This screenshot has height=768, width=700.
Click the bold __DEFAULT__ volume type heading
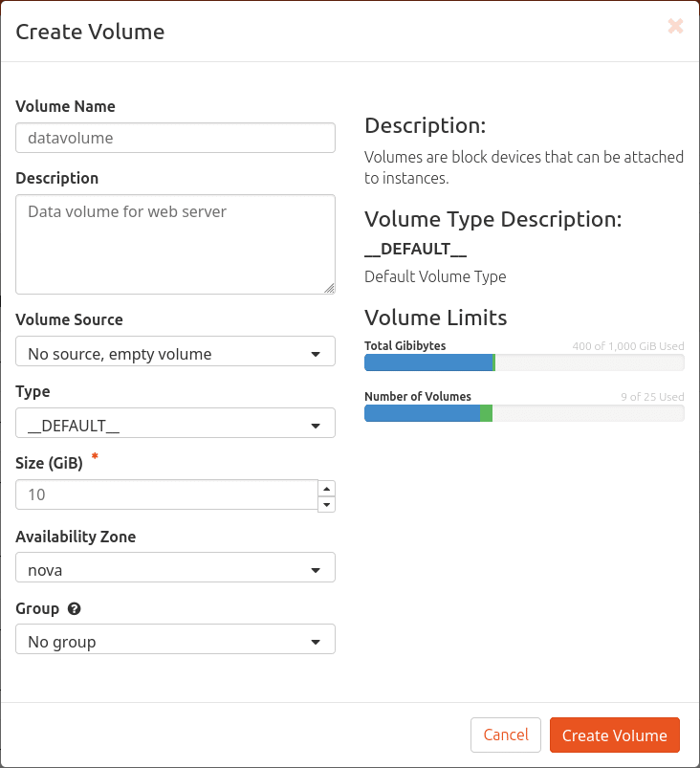tap(416, 249)
